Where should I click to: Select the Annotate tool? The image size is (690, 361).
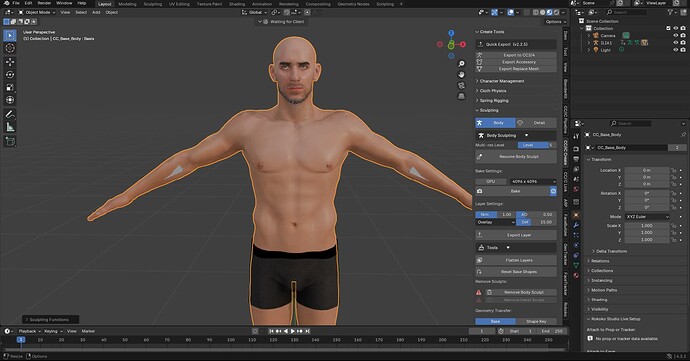coord(10,114)
